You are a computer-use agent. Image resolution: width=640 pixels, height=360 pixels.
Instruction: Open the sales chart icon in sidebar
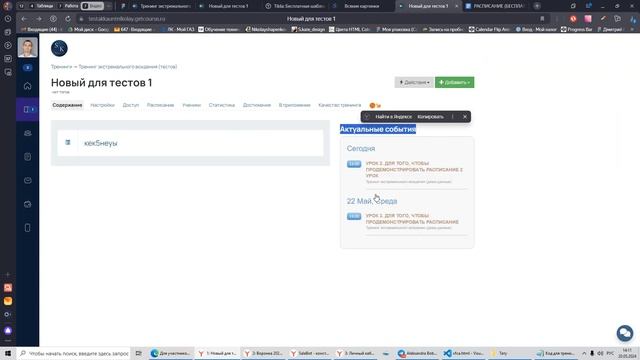click(x=27, y=204)
